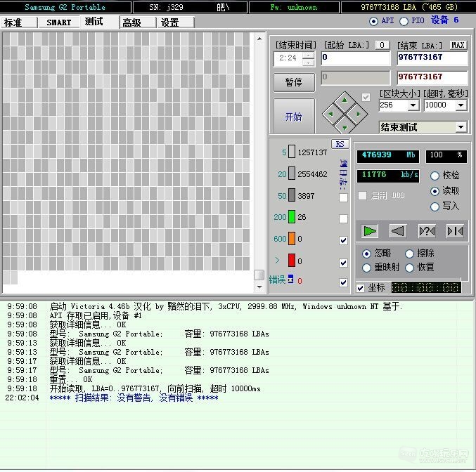Screen dimensions: 476x472
Task: Click the light gray 20 ms swatch
Action: 291,173
